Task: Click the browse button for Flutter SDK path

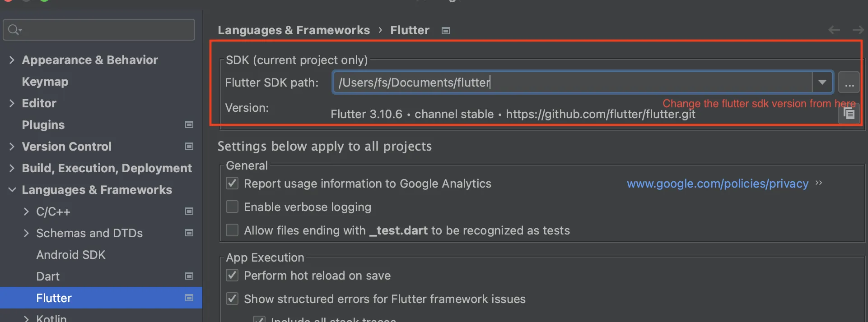Action: 849,83
